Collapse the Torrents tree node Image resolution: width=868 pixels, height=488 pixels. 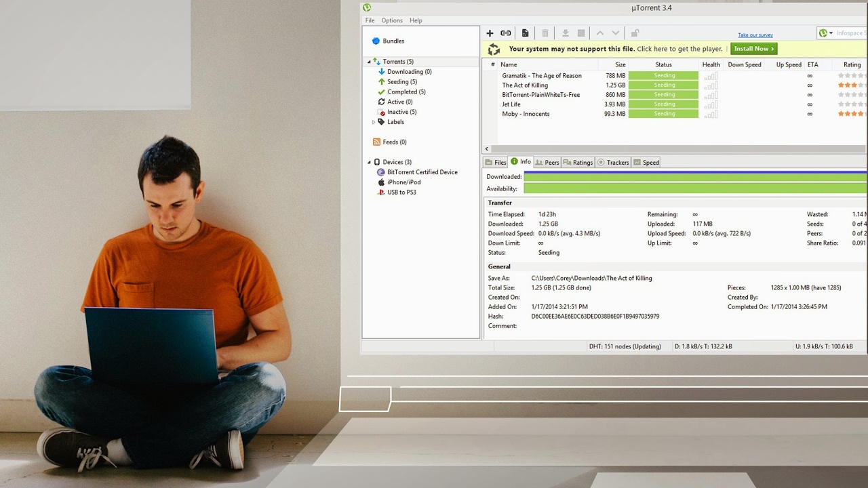369,62
